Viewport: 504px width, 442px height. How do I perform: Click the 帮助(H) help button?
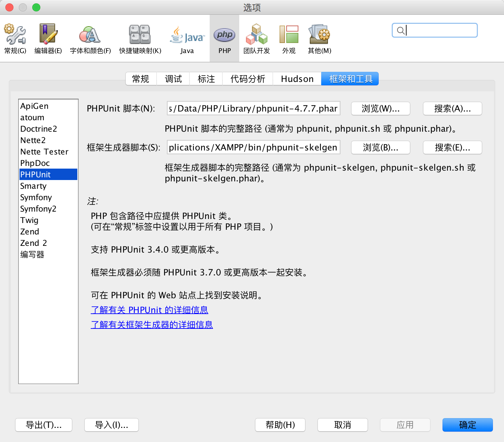[280, 425]
